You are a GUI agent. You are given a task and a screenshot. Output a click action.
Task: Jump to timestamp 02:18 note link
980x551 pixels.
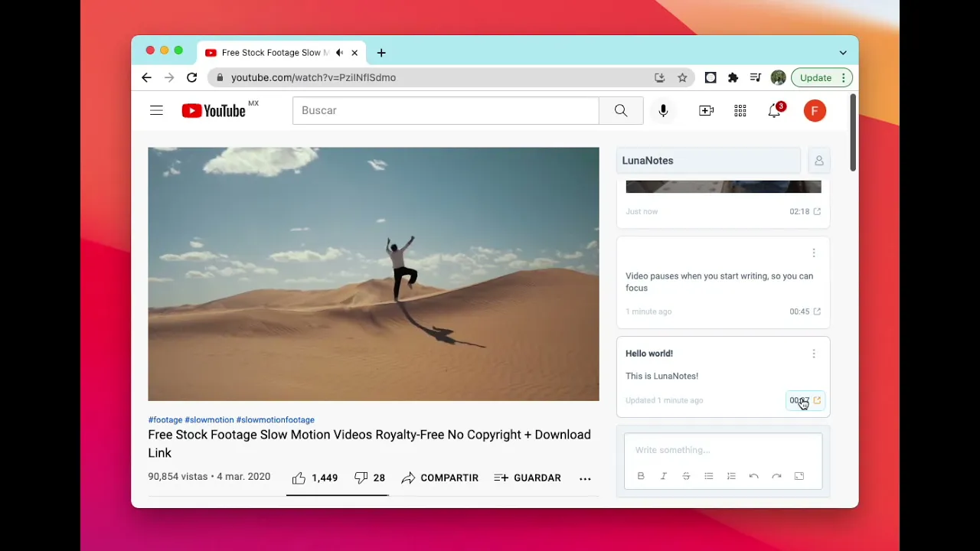[805, 211]
